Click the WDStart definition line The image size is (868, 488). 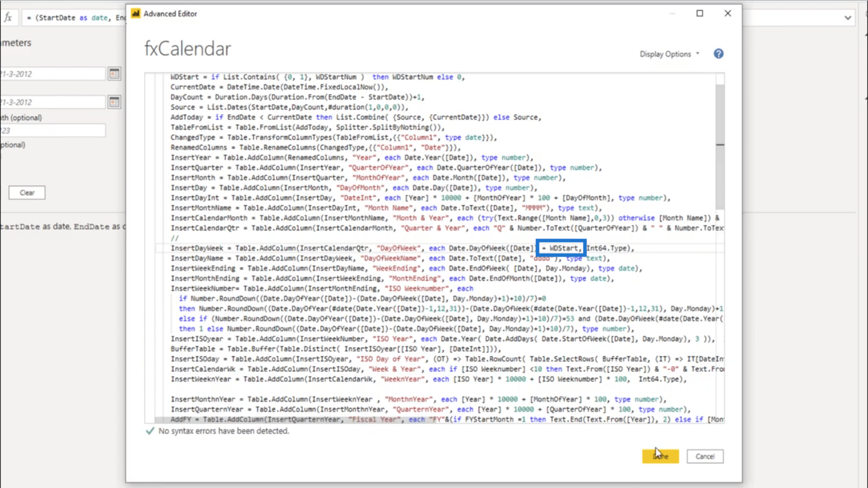318,77
